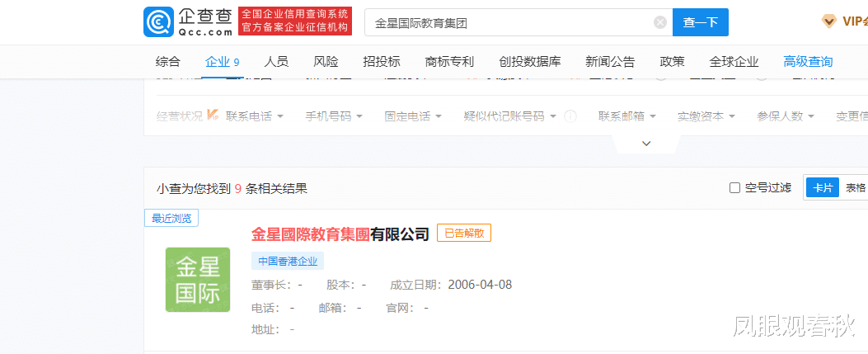This screenshot has height=354, width=868.
Task: Open the 商标专利 tab
Action: point(449,62)
